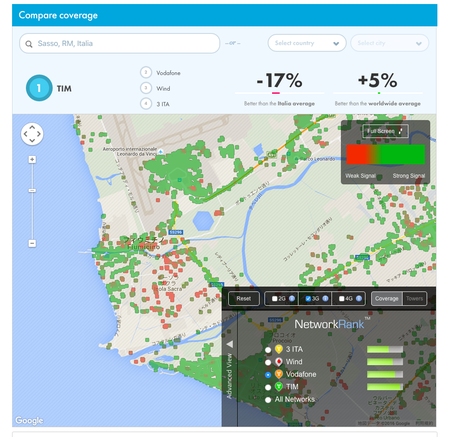
Task: Enable the 2G checkbox
Action: pos(274,299)
